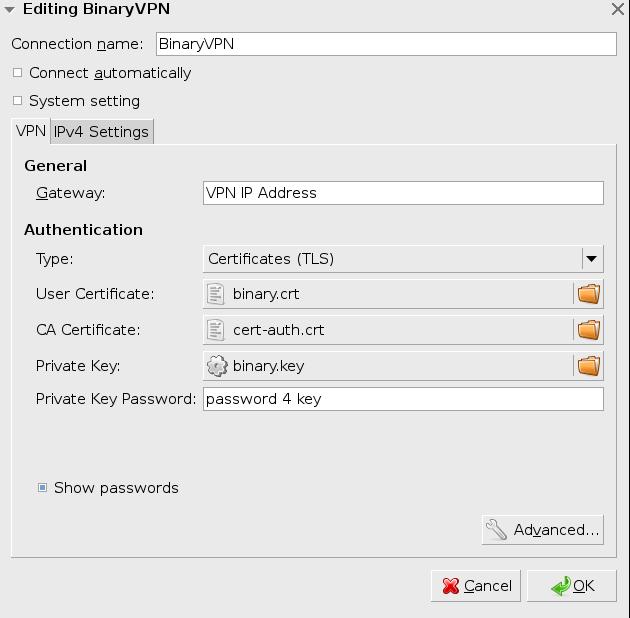The image size is (630, 618).
Task: Click in the Gateway address field
Action: [x=402, y=193]
